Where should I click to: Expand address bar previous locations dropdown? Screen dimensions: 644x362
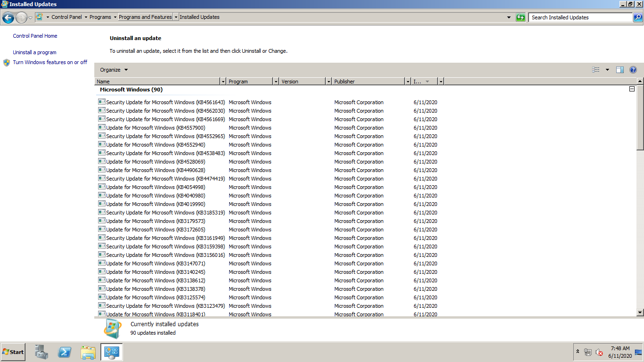(509, 17)
